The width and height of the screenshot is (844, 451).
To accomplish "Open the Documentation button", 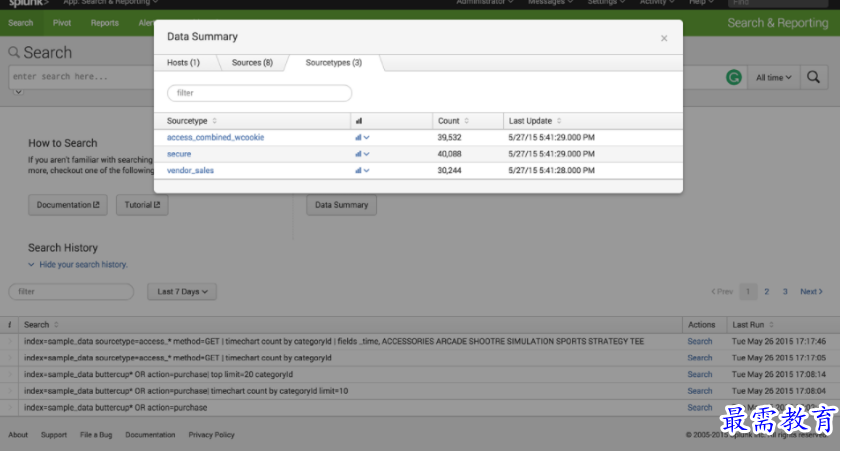I will (x=68, y=205).
